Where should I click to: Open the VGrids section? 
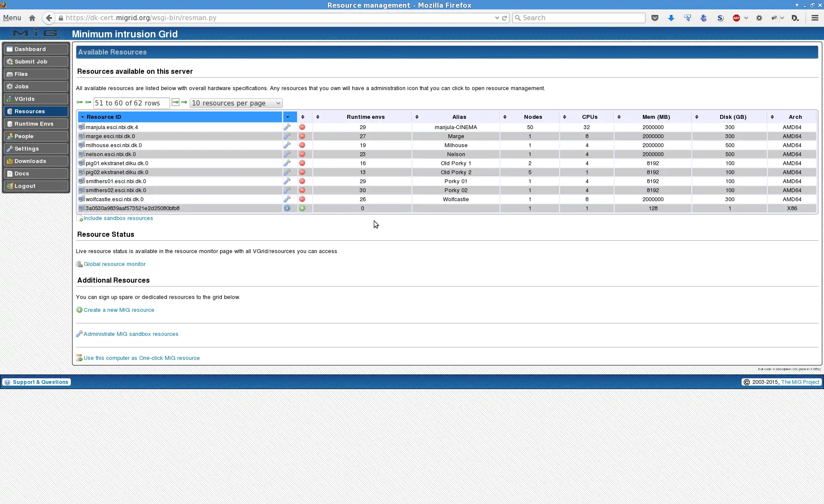24,98
